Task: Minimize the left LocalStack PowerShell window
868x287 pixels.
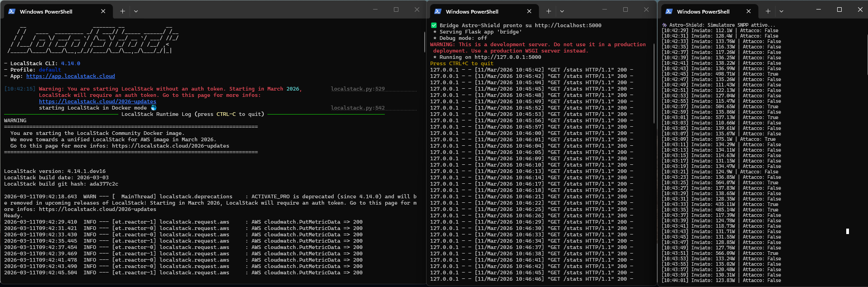Action: click(x=375, y=10)
